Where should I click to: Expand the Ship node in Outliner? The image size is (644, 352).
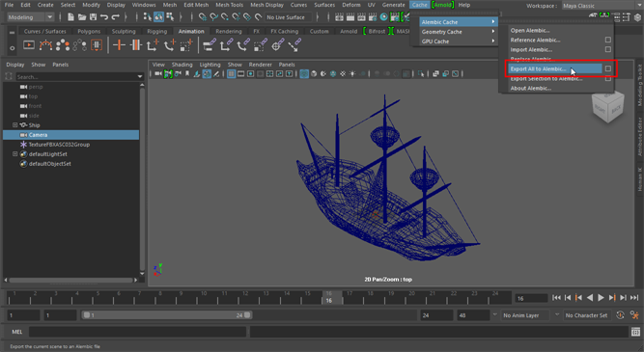(x=14, y=124)
